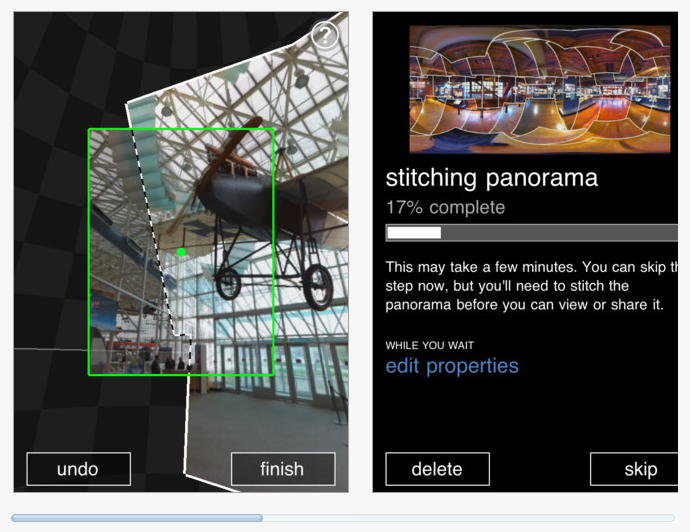Viewport: 690px width, 532px height.
Task: Click the people standing at capture frame bottom
Action: coord(168,364)
